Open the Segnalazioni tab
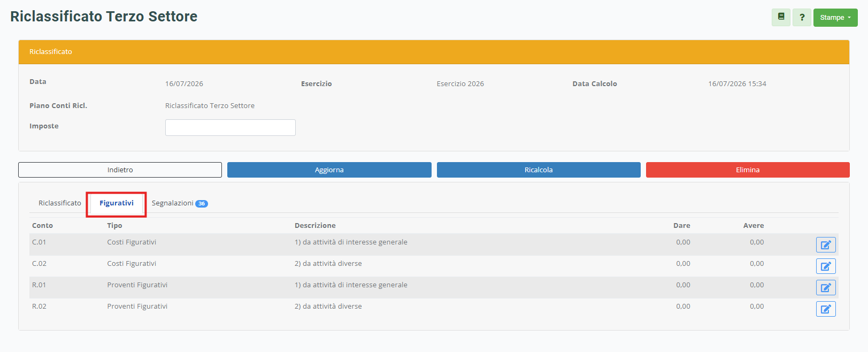 point(179,203)
